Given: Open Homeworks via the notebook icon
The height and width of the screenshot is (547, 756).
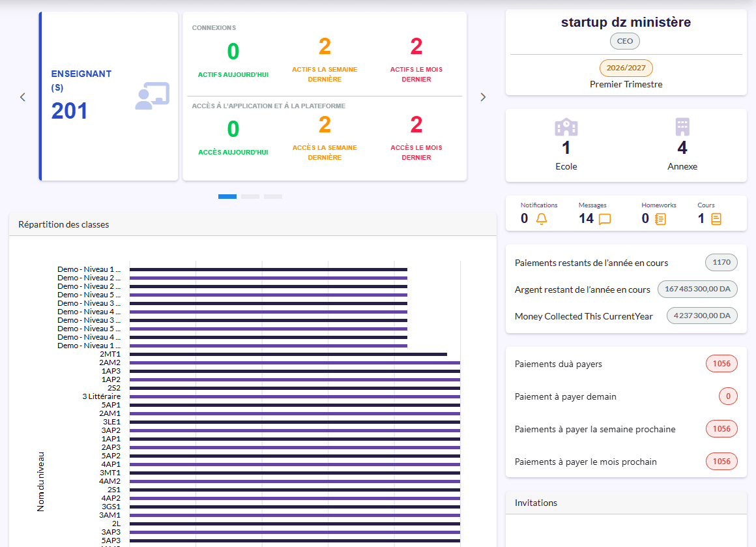Looking at the screenshot, I should click(x=661, y=219).
